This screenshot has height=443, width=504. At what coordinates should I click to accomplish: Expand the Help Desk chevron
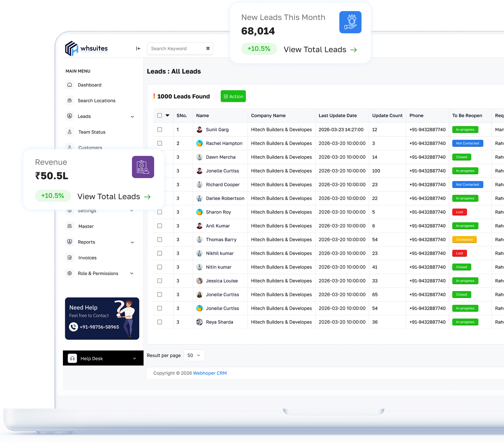[134, 359]
